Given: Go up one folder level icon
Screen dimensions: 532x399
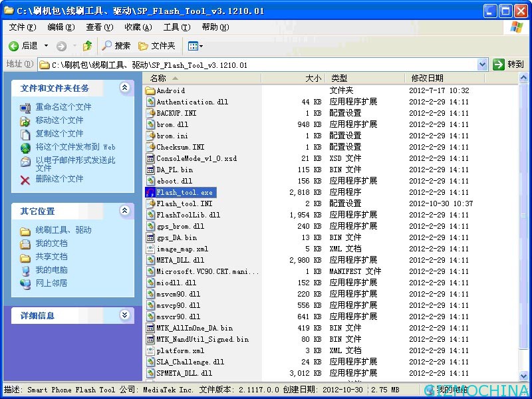Looking at the screenshot, I should click(x=88, y=46).
